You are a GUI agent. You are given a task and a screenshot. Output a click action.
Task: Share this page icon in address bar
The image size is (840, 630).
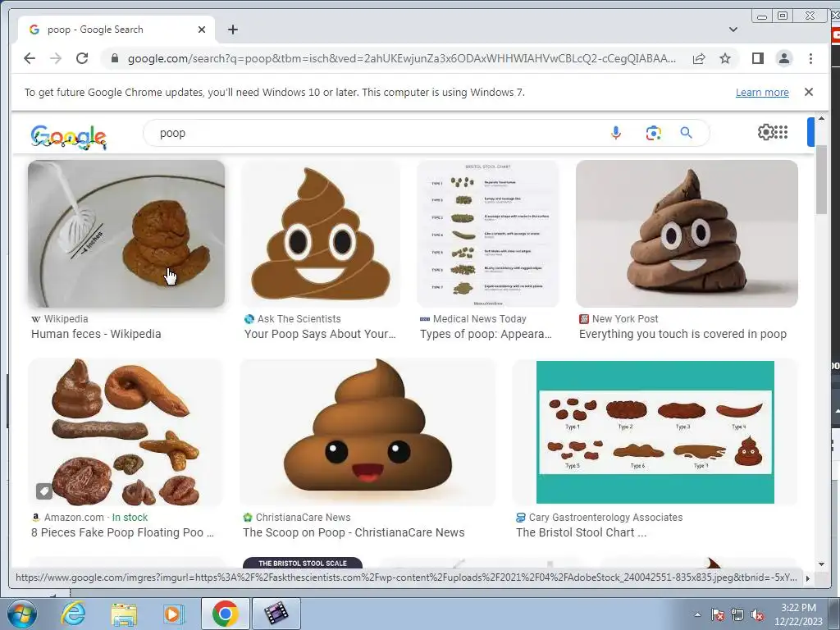pos(699,58)
